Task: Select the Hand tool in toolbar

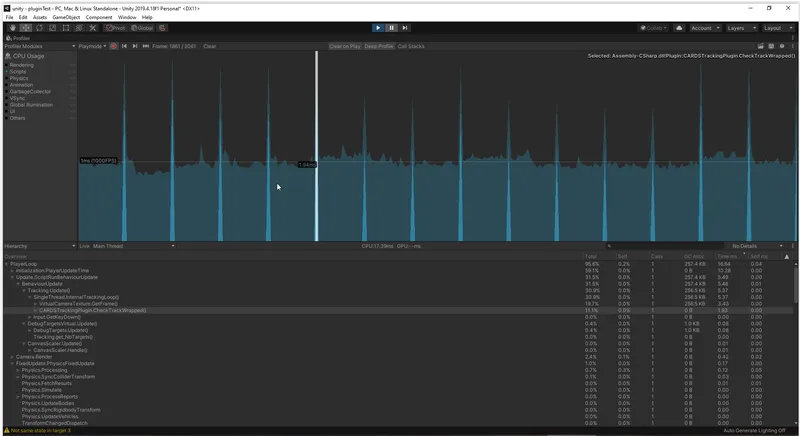Action: point(12,28)
